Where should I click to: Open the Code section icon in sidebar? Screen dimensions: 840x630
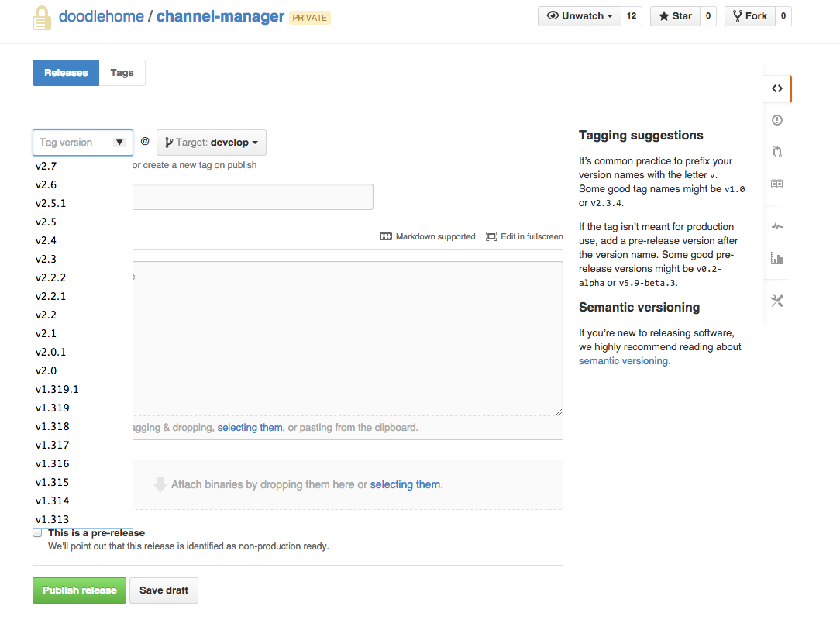tap(776, 88)
